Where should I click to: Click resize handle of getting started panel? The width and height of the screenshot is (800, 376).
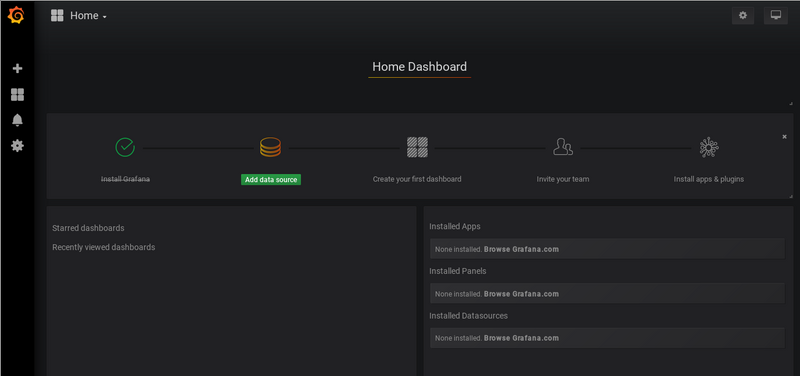[791, 196]
